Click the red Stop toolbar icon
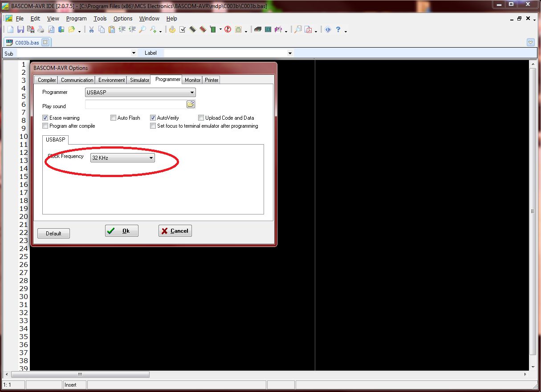The image size is (541, 392). pos(228,29)
